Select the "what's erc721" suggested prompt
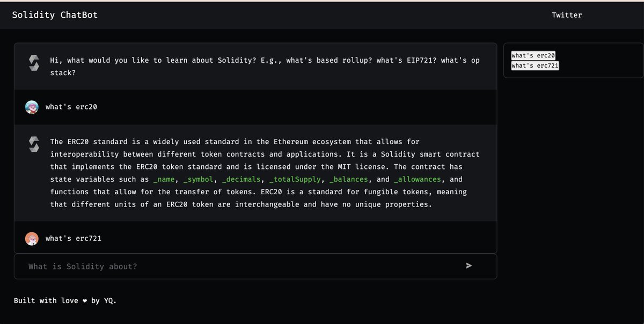Image resolution: width=644 pixels, height=324 pixels. pos(535,65)
